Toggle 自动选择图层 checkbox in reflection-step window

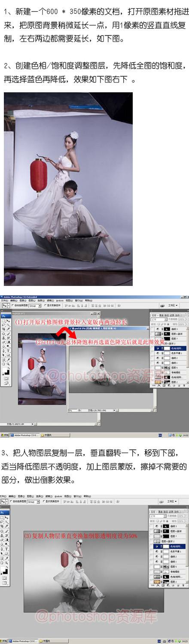(11, 501)
